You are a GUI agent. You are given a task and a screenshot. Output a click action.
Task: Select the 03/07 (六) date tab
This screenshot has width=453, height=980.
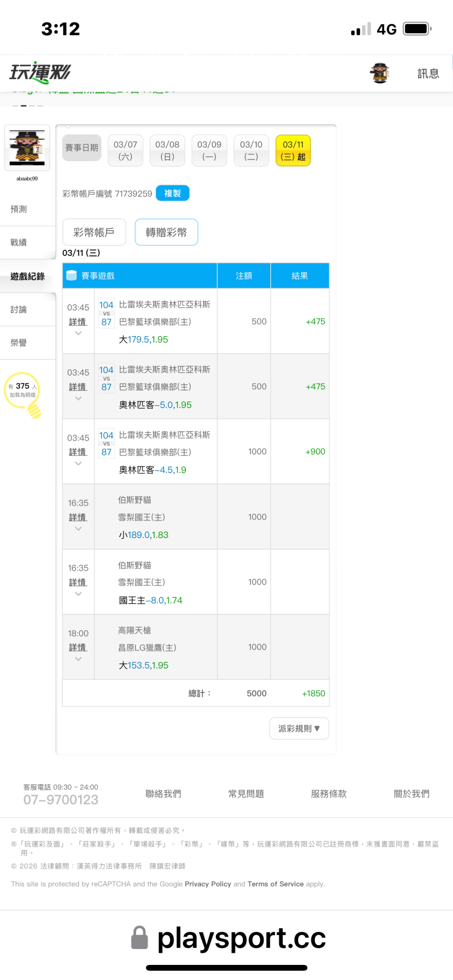[x=125, y=151]
